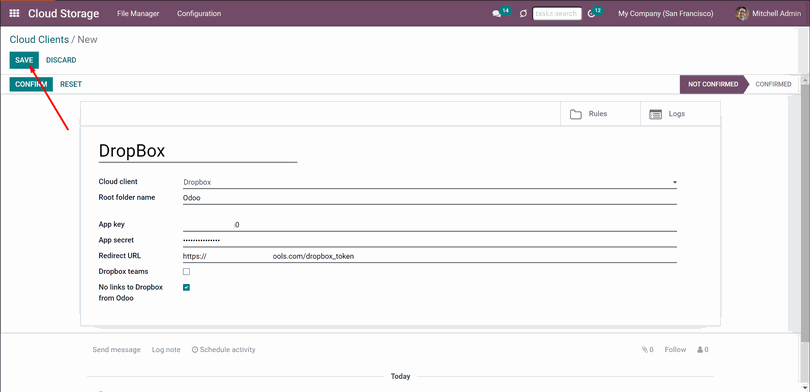Screen dimensions: 810x392
Task: Click the Redirect URL field label
Action: click(120, 256)
